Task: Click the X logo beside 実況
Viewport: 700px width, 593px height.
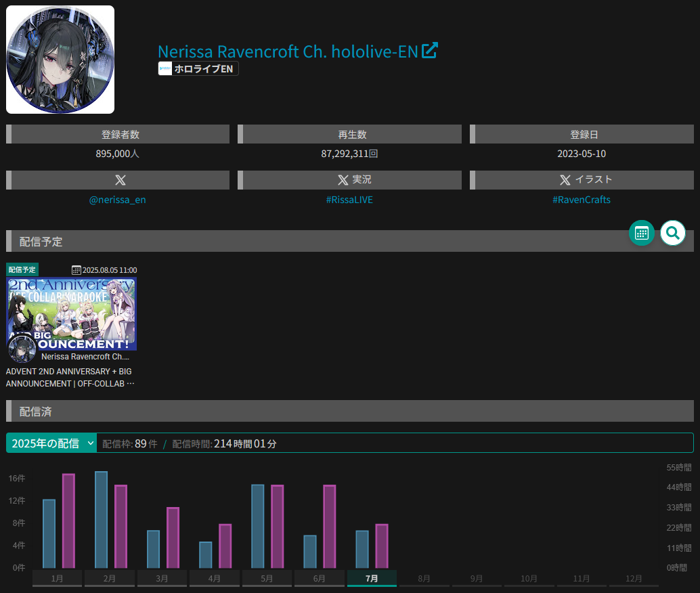Action: pyautogui.click(x=343, y=180)
